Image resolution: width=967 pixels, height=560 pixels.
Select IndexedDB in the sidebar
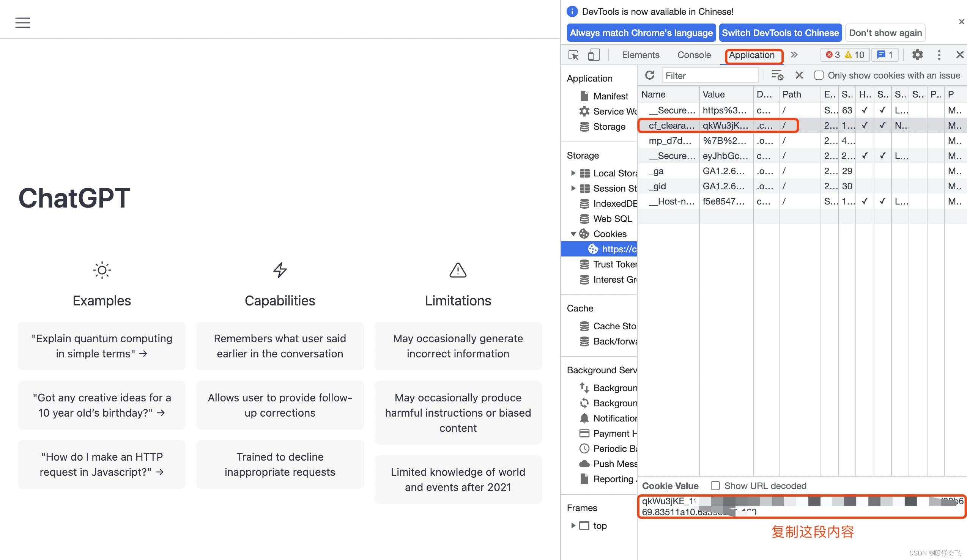(x=608, y=204)
